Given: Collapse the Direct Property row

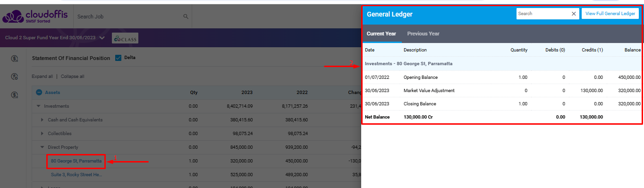Looking at the screenshot, I should tap(42, 147).
